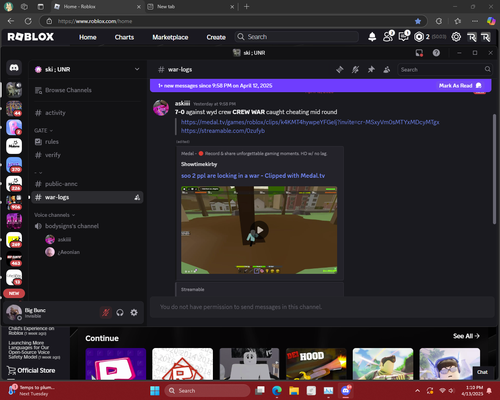This screenshot has height=400, width=500.
Task: Open the verify channel
Action: 87,155
